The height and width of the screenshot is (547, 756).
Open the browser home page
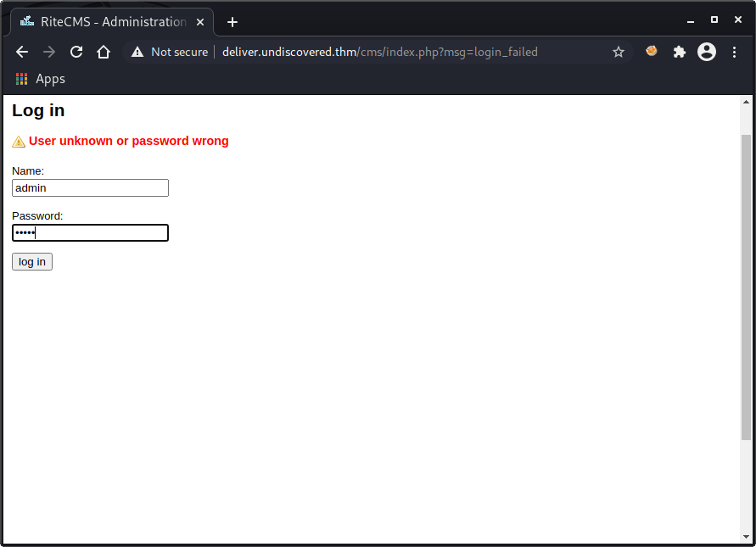coord(104,52)
